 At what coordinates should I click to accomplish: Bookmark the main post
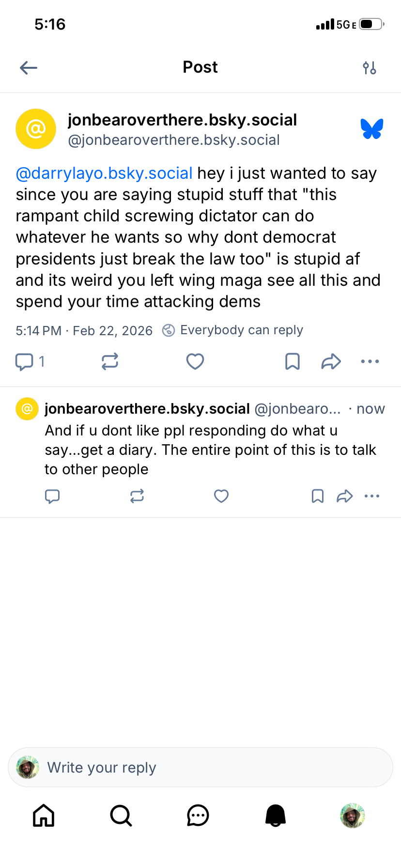(293, 361)
